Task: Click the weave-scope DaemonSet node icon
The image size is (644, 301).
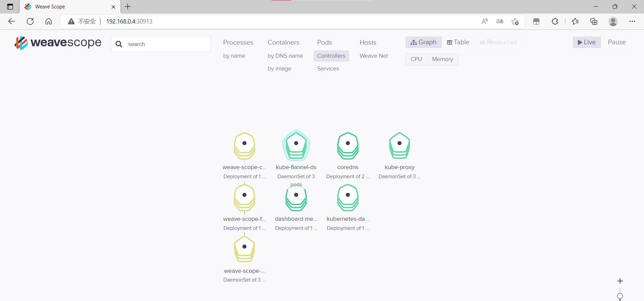Action: 245,249
